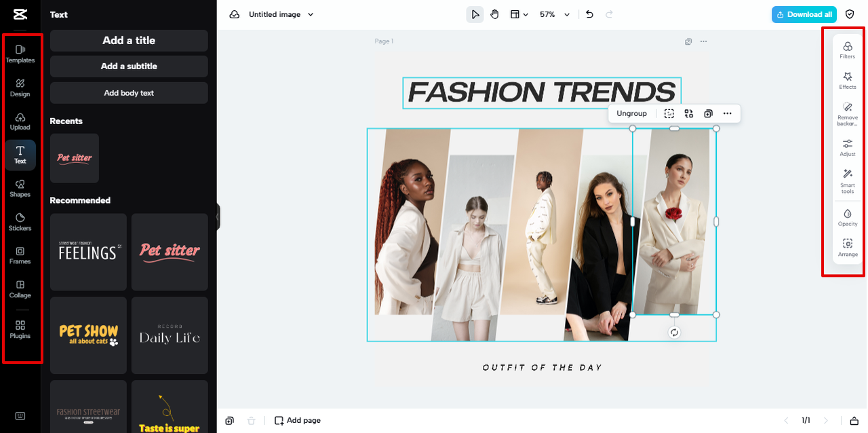Select the Hand pan tool
This screenshot has width=868, height=433.
click(x=494, y=14)
